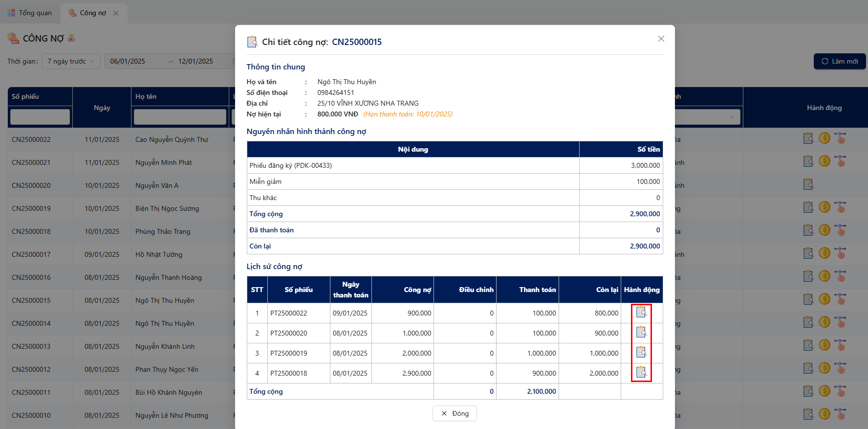This screenshot has height=429, width=868.
Task: Click the dollar coin icon for CN25000013
Action: coord(825,345)
